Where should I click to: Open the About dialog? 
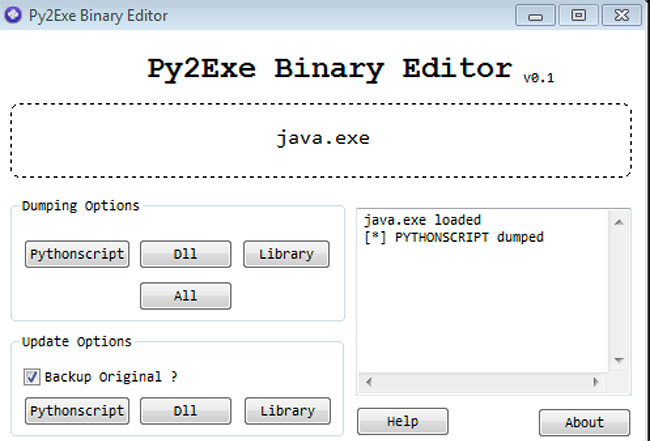coord(585,422)
